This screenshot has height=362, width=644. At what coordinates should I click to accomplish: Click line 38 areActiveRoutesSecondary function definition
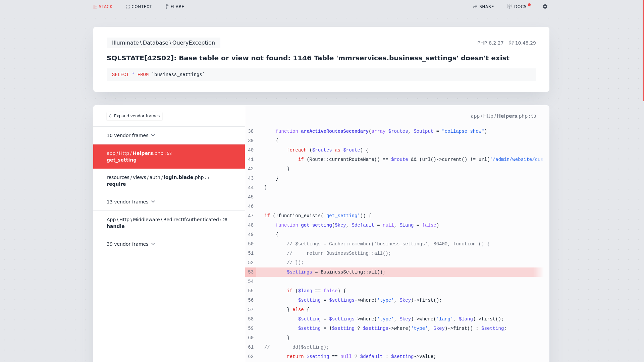(381, 131)
